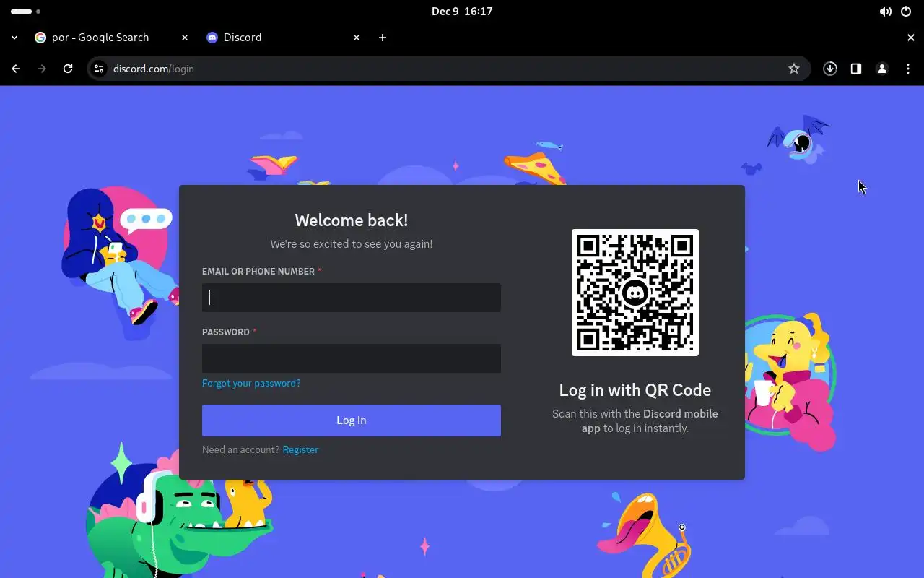View site information icon in address bar

pos(100,69)
